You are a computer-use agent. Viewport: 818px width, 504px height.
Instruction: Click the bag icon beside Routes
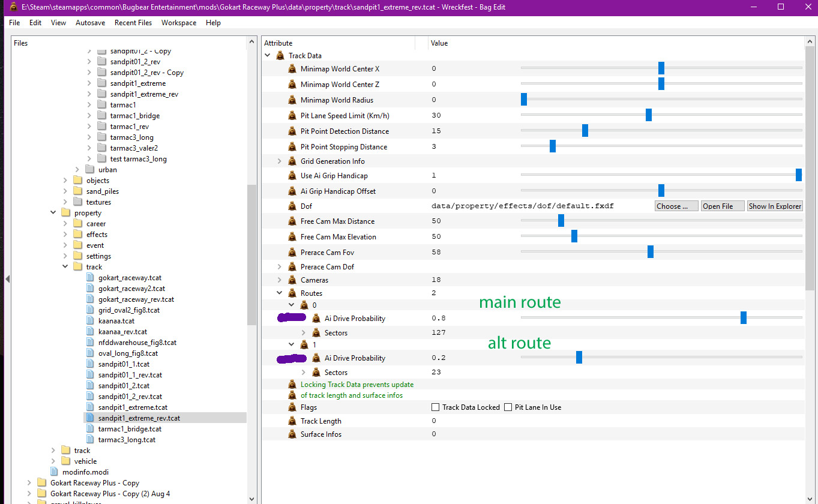click(292, 293)
